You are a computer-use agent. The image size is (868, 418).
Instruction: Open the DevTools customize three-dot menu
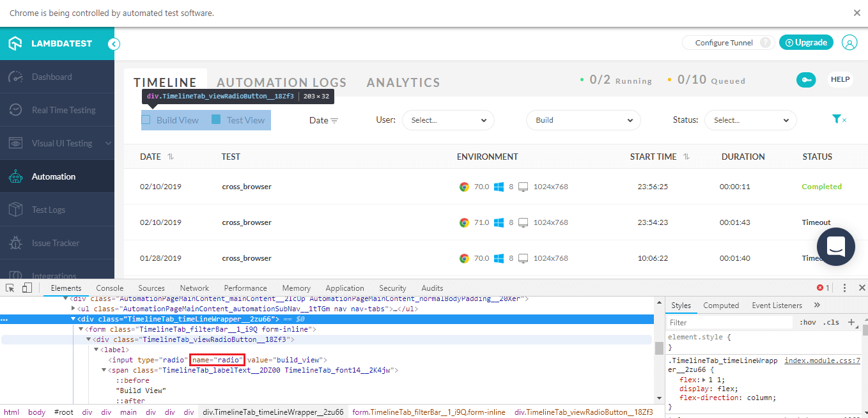coord(845,288)
